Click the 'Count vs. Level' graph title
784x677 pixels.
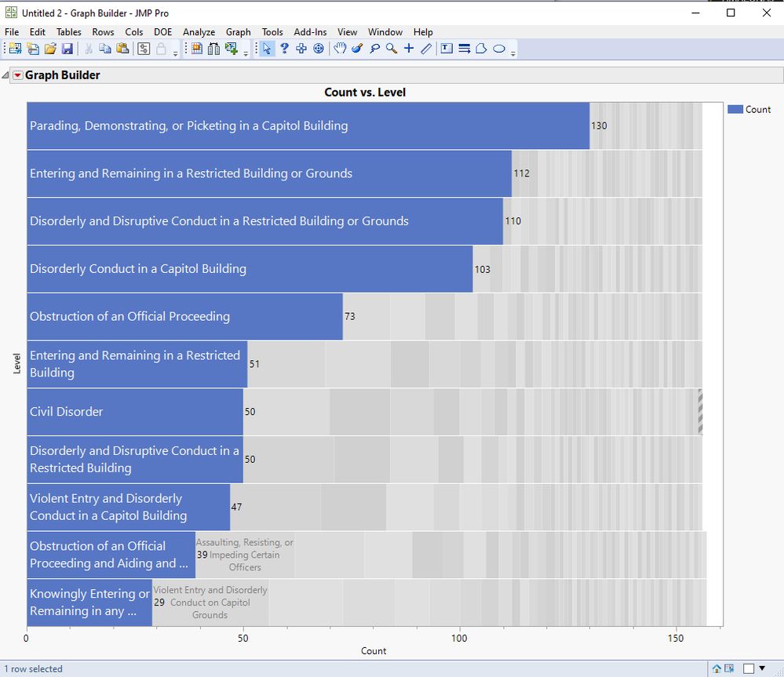(x=365, y=93)
